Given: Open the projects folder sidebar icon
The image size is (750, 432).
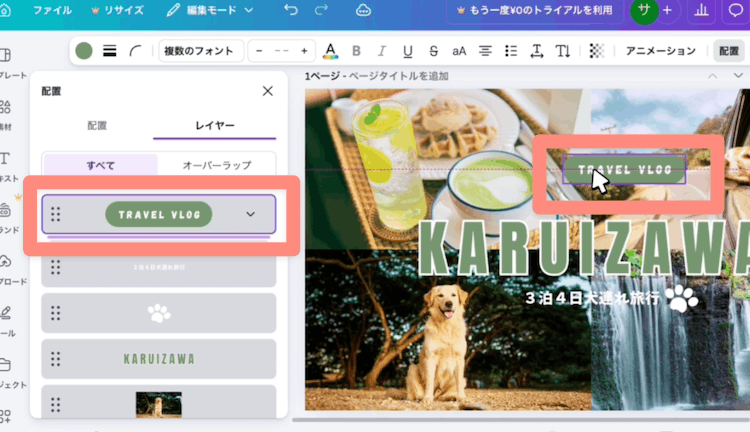Looking at the screenshot, I should pos(5,365).
